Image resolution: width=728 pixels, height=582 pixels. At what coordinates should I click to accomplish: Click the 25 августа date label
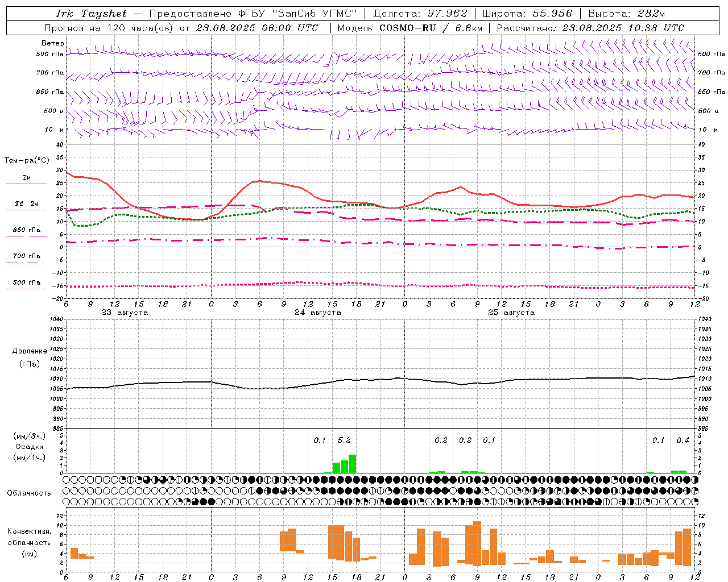pos(511,313)
